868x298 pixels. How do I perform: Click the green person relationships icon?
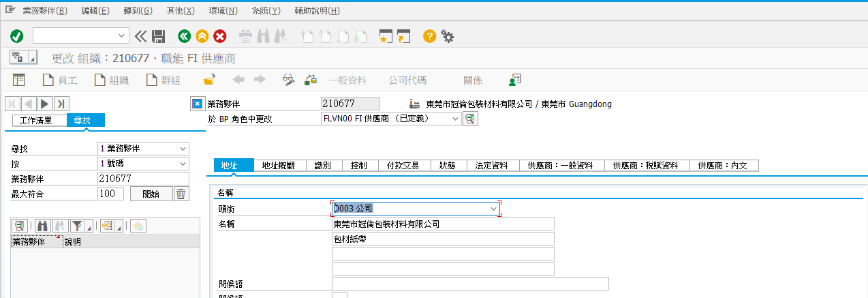point(515,80)
